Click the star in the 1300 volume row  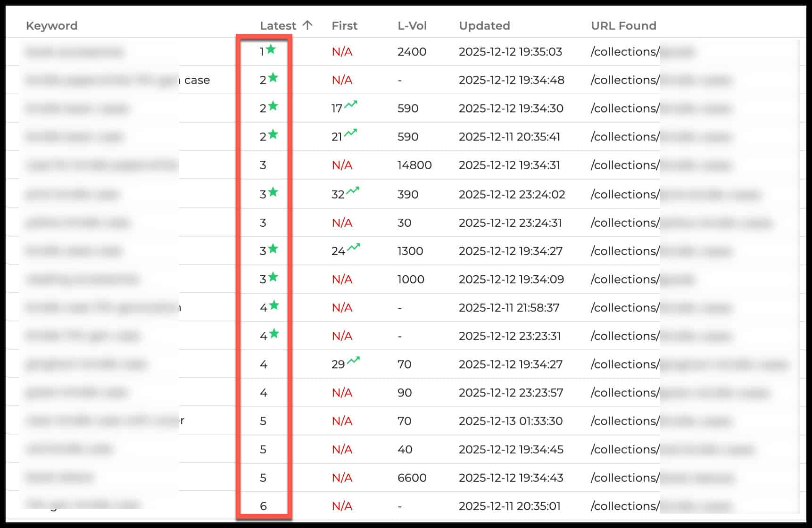click(273, 248)
